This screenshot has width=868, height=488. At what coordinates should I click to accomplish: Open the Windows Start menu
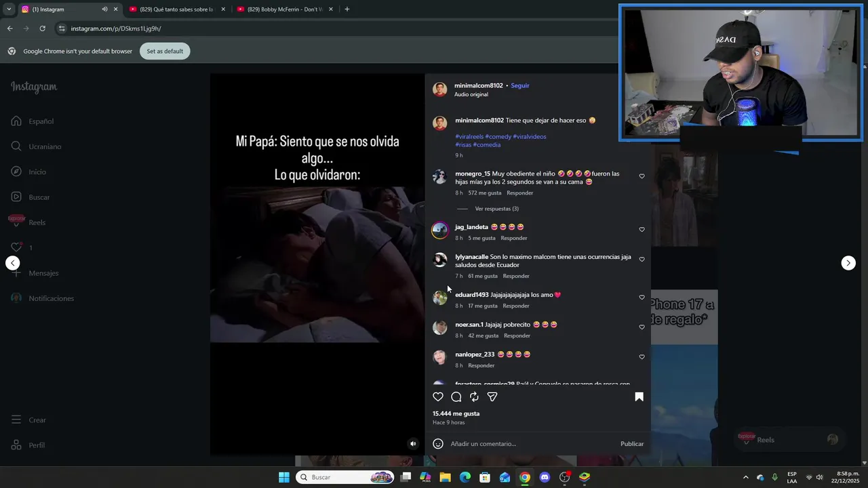(284, 477)
